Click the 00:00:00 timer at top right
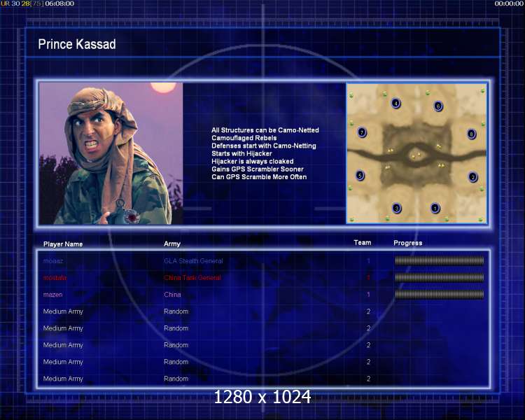This screenshot has height=420, width=525. tap(509, 3)
